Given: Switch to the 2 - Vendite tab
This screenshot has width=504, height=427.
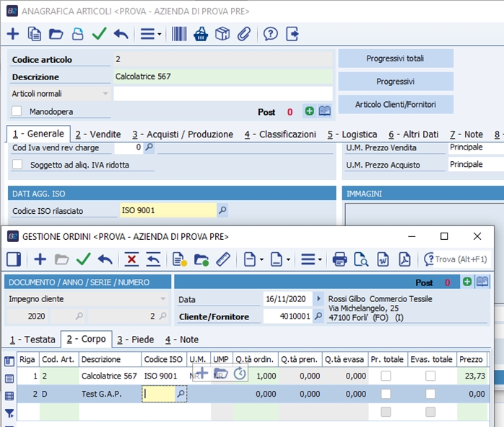Looking at the screenshot, I should pyautogui.click(x=97, y=134).
